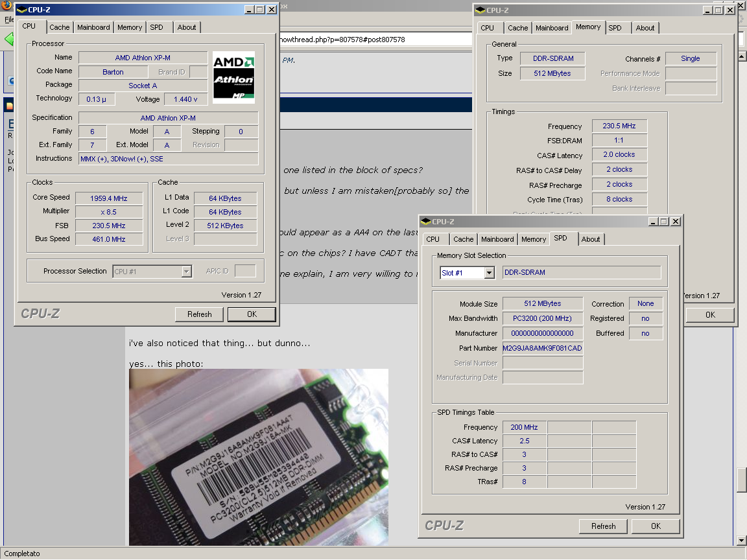Viewport: 747px width, 560px height.
Task: Select Cache tab in Memory window
Action: click(x=518, y=28)
